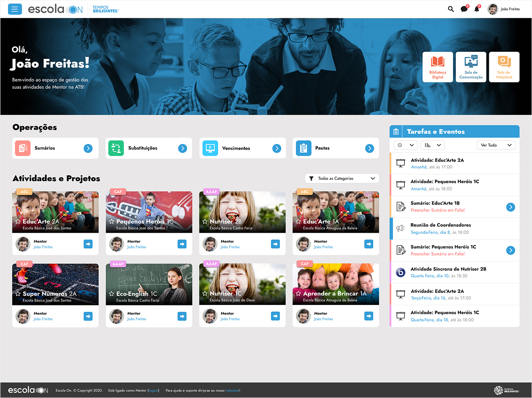Image resolution: width=532 pixels, height=398 pixels.
Task: Open the Super Números 2A thumbnail
Action: click(x=55, y=285)
